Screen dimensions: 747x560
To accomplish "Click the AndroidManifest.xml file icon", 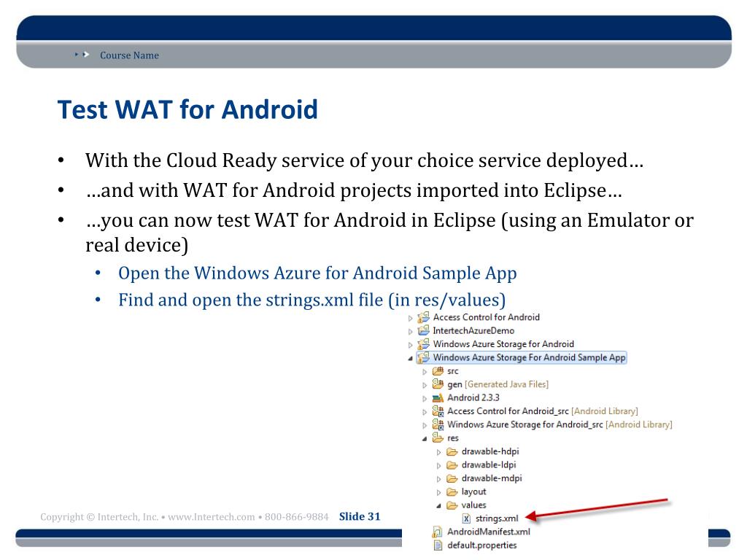I will tap(437, 532).
